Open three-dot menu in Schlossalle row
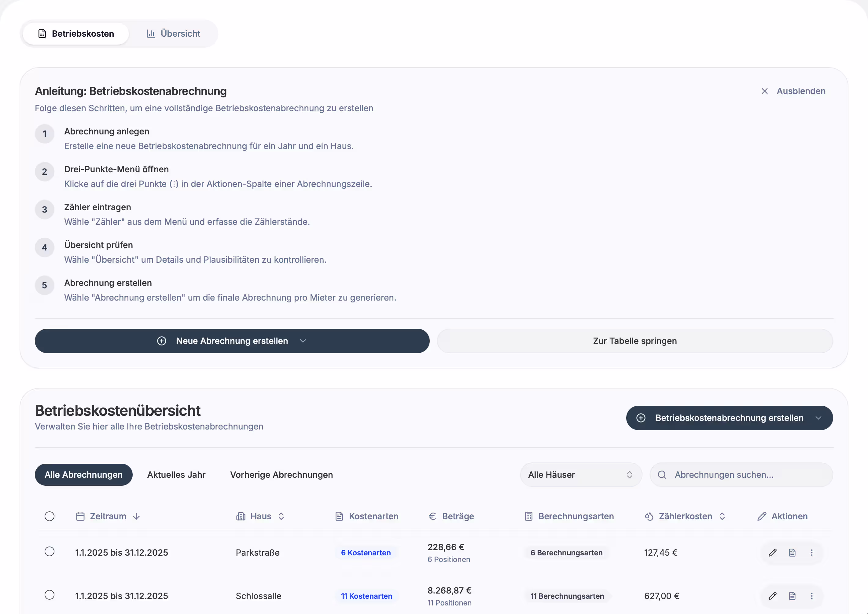 tap(811, 596)
